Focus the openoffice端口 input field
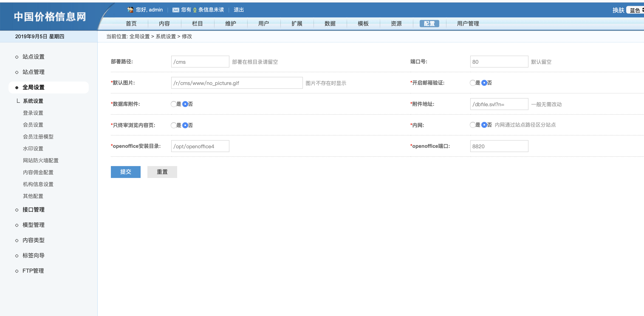Screen dimensions: 644x316 point(499,146)
